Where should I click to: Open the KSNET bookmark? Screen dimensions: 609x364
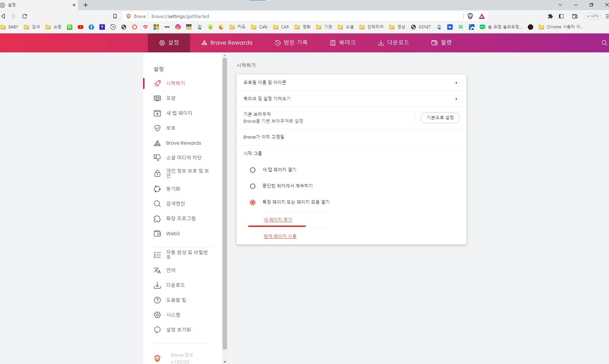(421, 27)
